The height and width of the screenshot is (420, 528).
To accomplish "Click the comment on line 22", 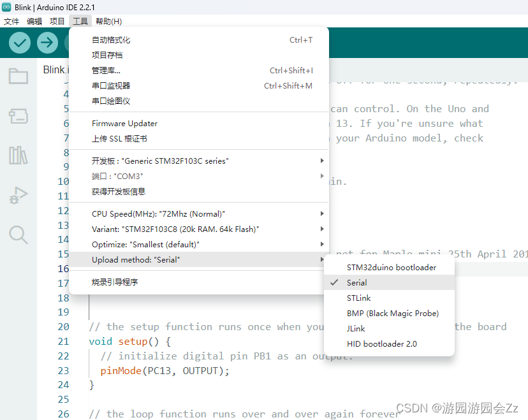I will tap(226, 356).
